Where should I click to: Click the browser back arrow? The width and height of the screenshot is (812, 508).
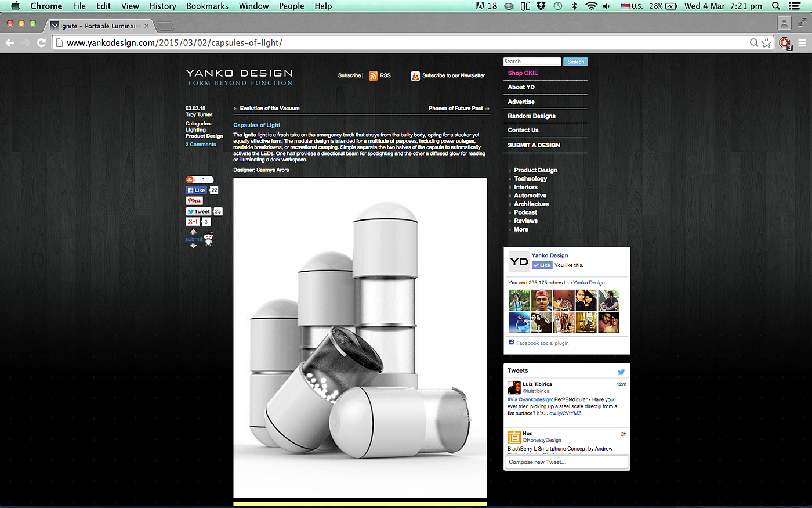coord(10,42)
